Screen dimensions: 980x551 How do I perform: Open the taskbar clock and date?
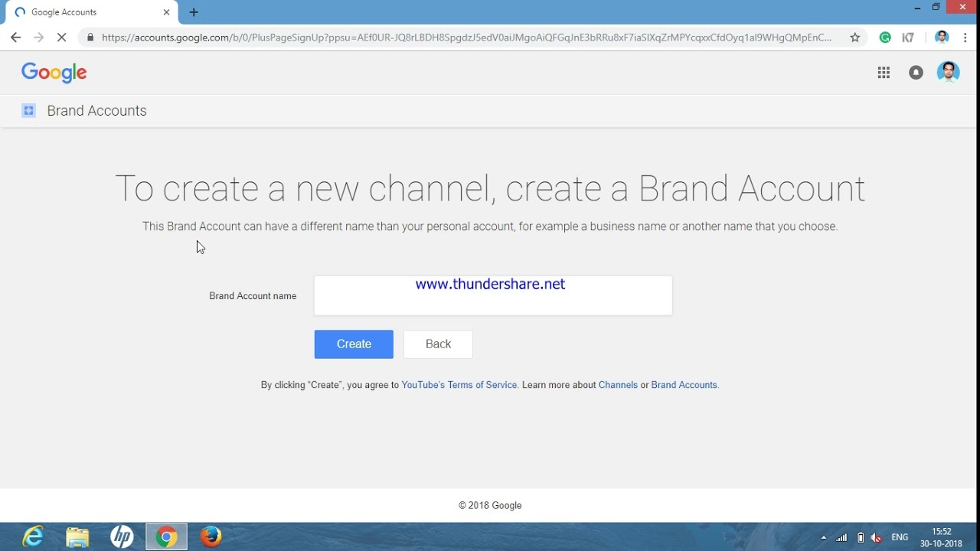point(941,537)
